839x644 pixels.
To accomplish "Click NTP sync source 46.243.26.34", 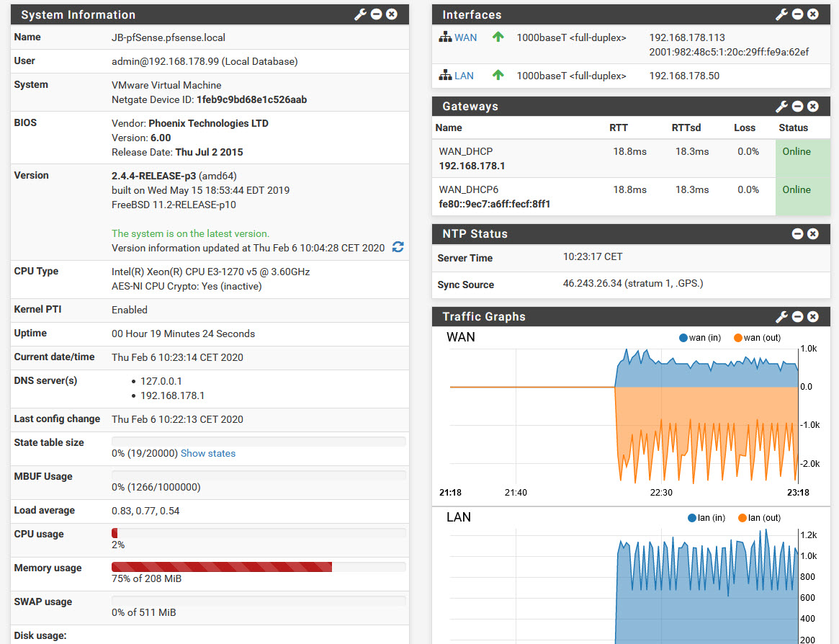I will tap(632, 283).
